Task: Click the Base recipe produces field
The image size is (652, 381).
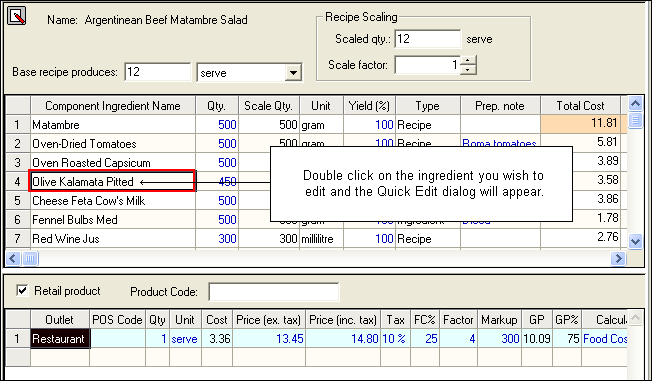Action: pos(158,72)
